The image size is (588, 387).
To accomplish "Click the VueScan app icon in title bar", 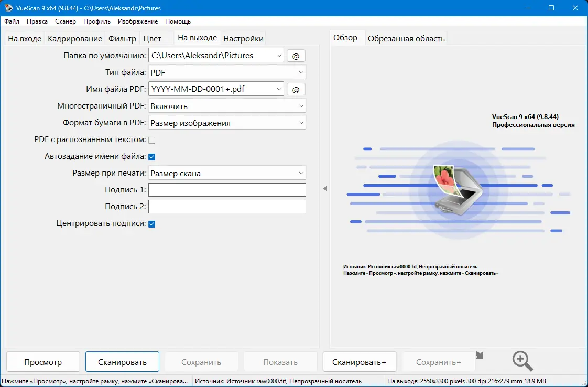I will click(x=8, y=8).
